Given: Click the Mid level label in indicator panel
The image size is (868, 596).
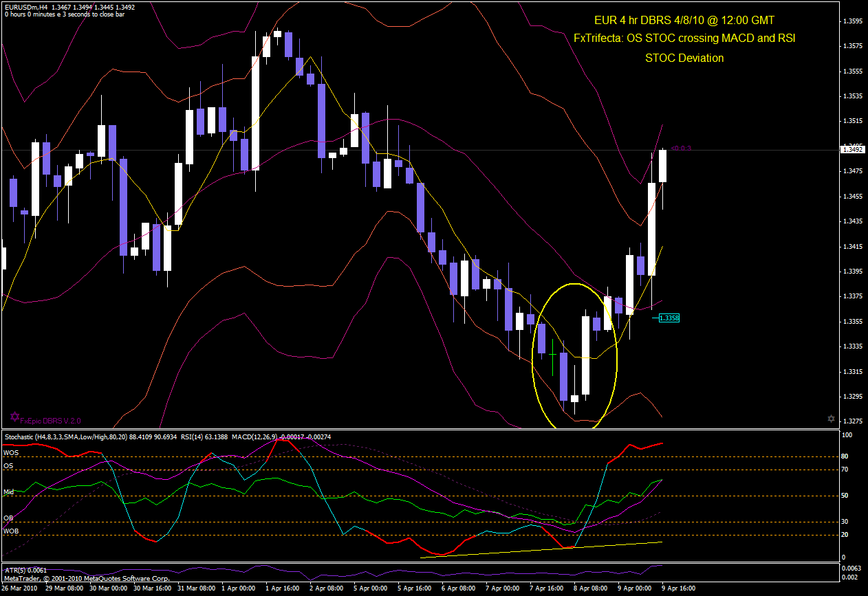Looking at the screenshot, I should 9,492.
